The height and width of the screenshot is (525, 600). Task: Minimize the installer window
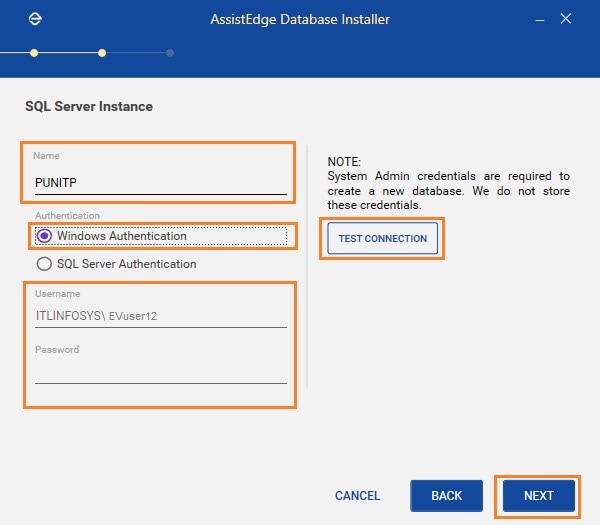pos(540,20)
